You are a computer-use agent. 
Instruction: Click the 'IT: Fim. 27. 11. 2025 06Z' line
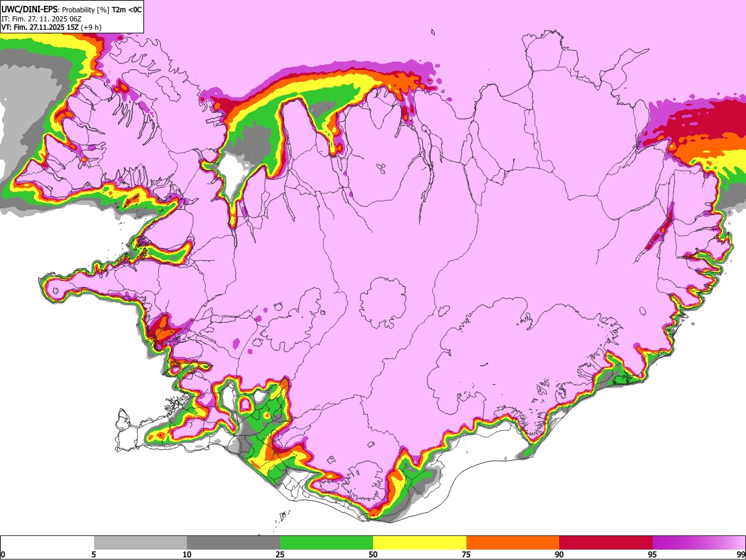41,19
